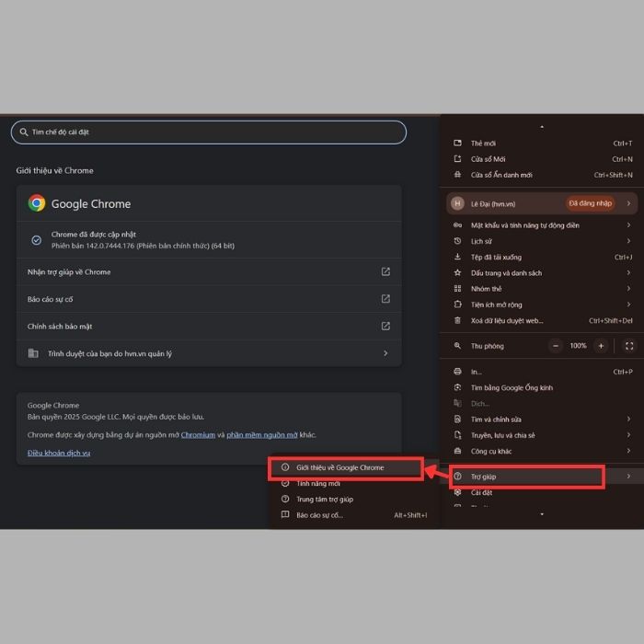
Task: Choose 'Cửa sổ Ẩn danh mới' menu item
Action: tap(542, 175)
